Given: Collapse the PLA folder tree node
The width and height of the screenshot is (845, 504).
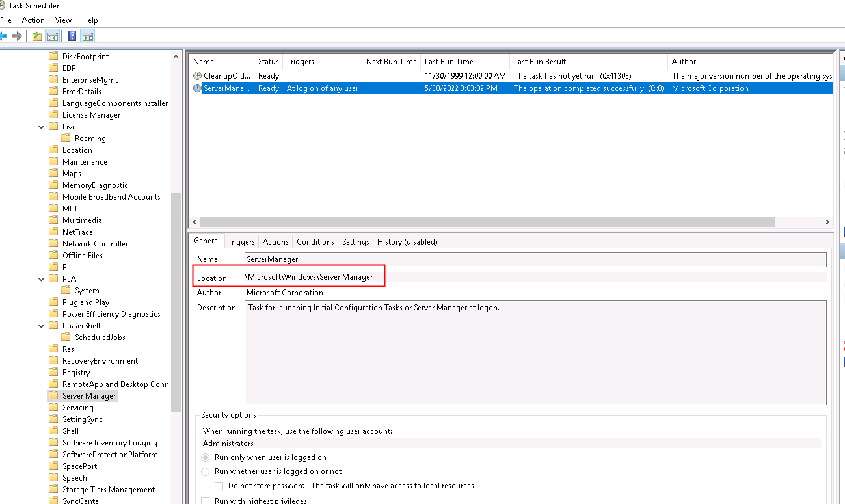Looking at the screenshot, I should pos(42,279).
